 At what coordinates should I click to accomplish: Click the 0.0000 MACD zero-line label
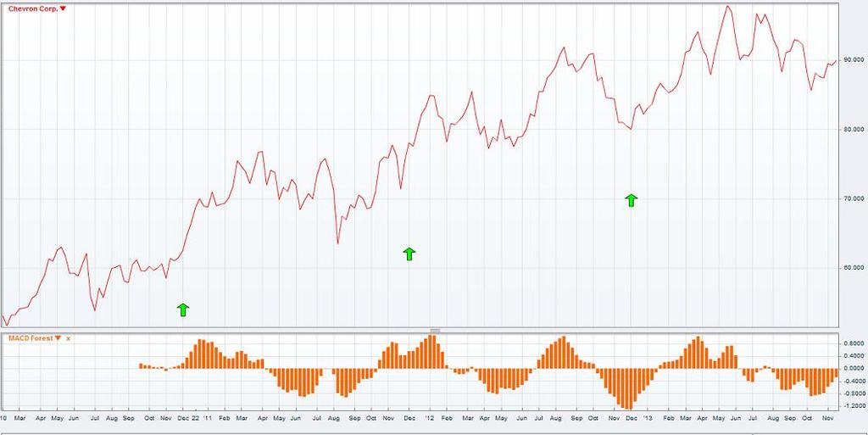tap(853, 369)
